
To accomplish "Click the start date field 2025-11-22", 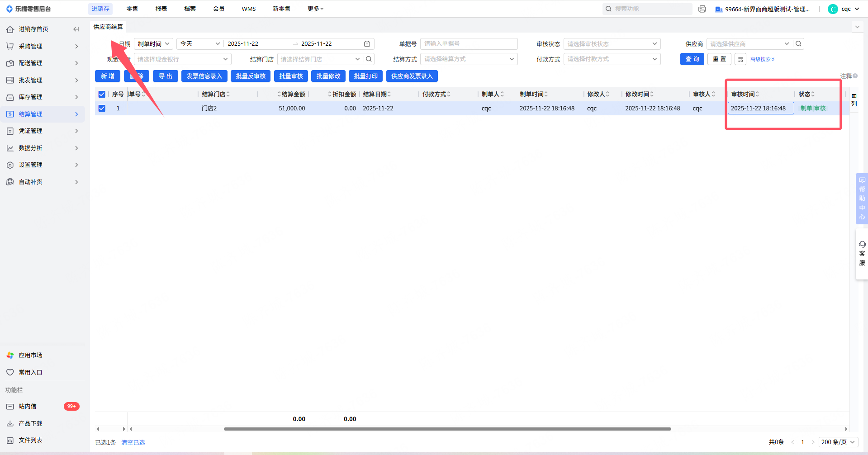I will pyautogui.click(x=243, y=44).
